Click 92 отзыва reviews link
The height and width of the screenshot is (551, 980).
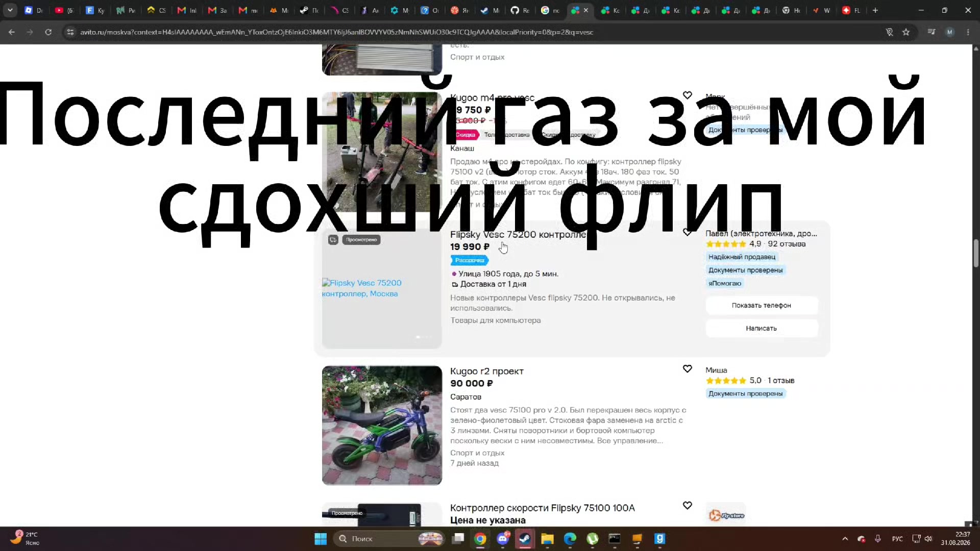[x=787, y=244]
